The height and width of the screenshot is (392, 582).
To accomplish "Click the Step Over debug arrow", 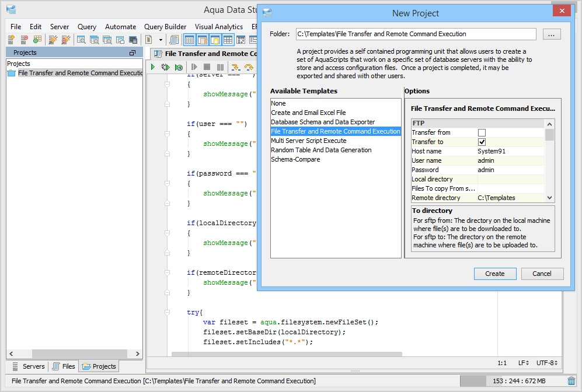I will tap(249, 68).
